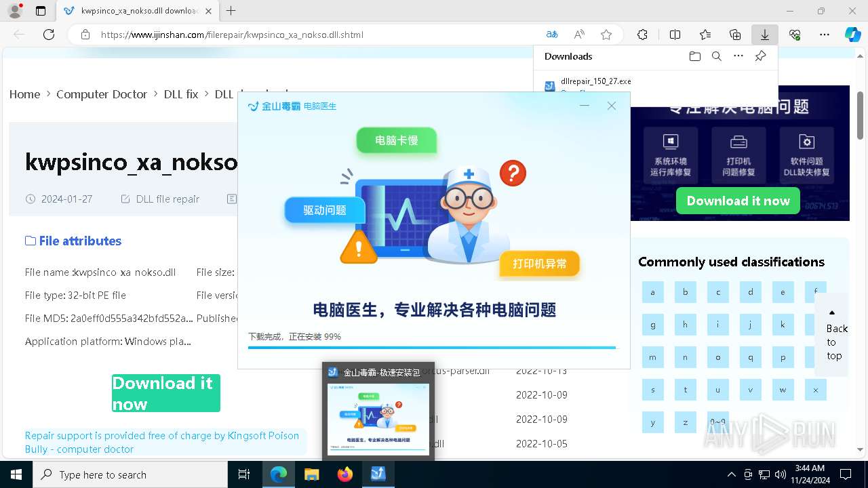Launch the Copilot sidebar icon
This screenshot has height=488, width=868.
[852, 35]
